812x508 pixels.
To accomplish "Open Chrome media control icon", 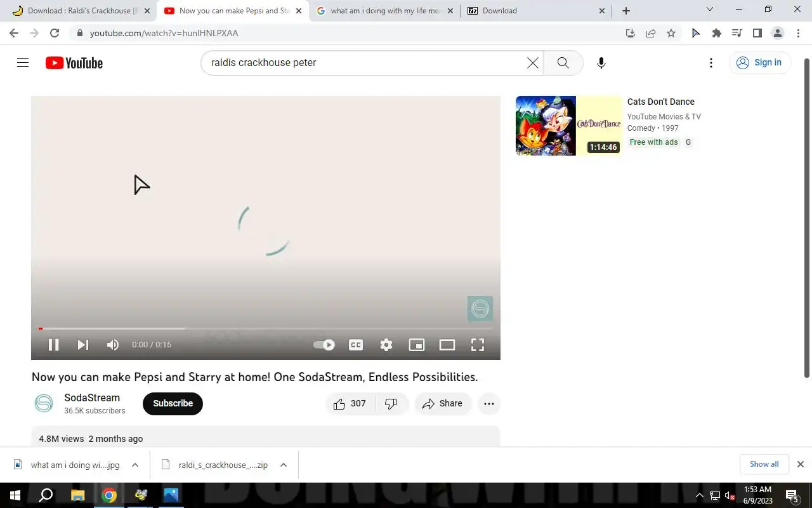I will 737,33.
